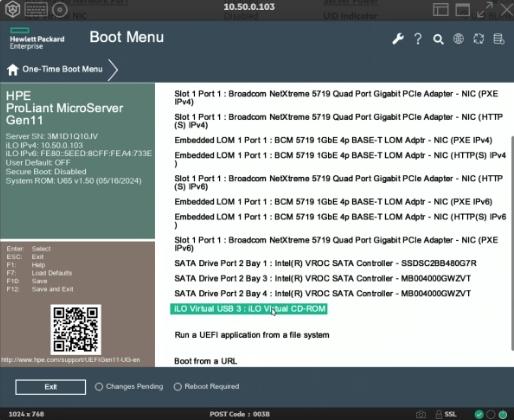Switch console to windowed layout icon

[x=462, y=9]
